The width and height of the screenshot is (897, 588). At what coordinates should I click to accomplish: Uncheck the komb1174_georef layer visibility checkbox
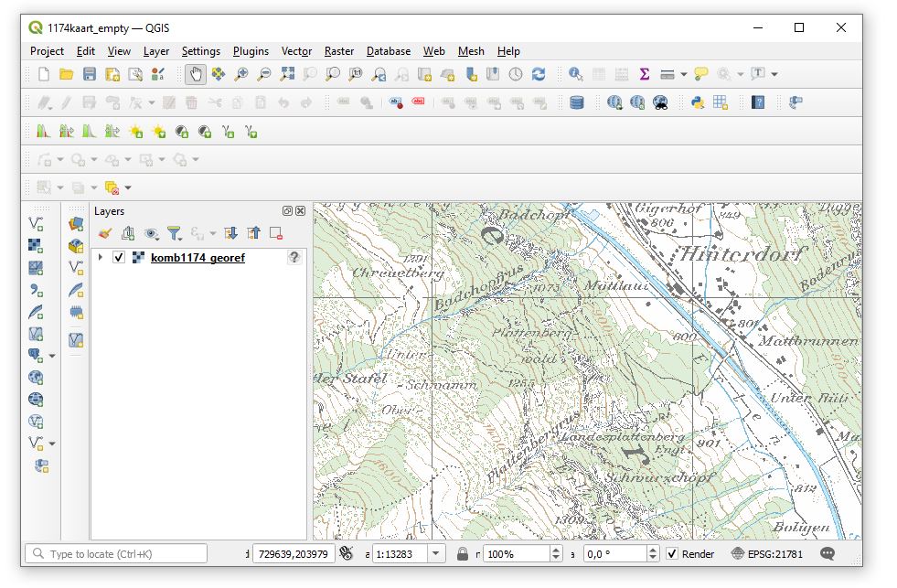click(x=118, y=258)
